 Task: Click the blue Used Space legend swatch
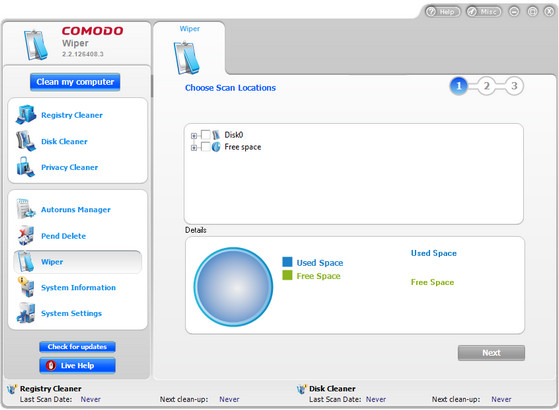287,262
